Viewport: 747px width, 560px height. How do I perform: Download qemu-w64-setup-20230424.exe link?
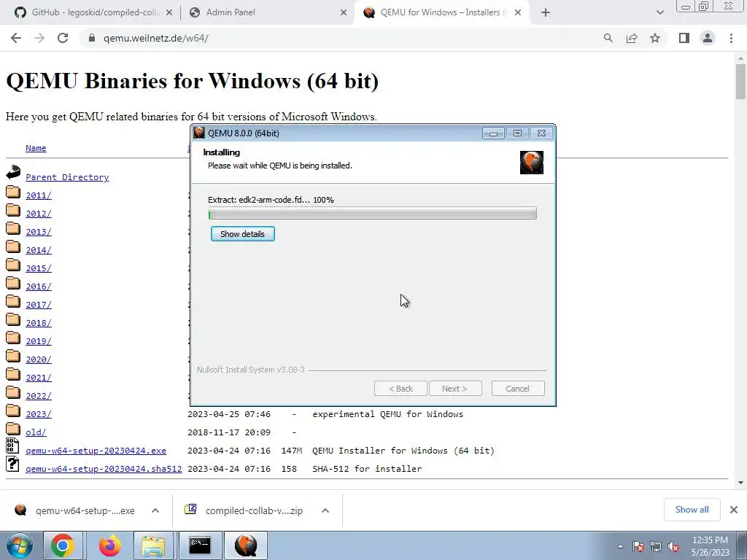(96, 451)
